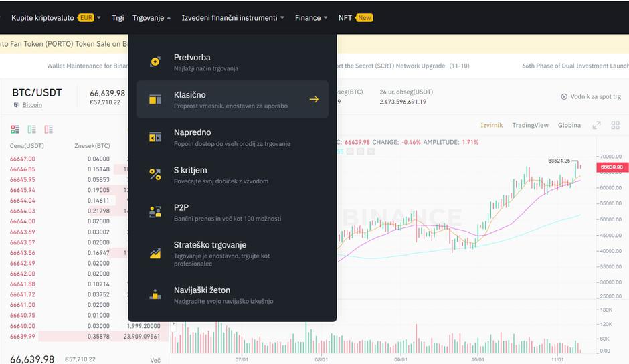Click the red current price label on chart axis
Image resolution: width=629 pixels, height=364 pixels.
click(612, 167)
